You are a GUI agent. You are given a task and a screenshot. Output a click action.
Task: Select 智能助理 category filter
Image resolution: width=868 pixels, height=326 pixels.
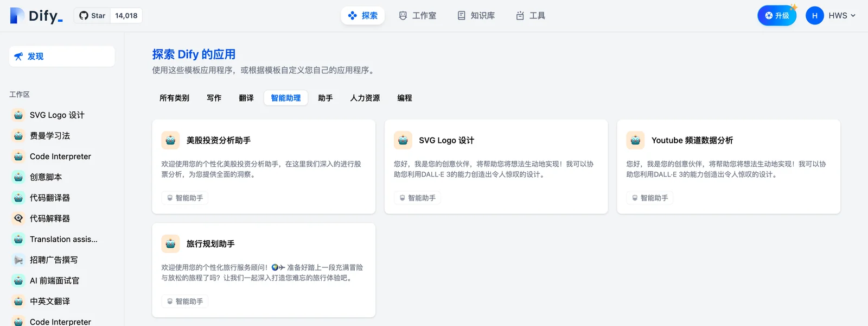[286, 98]
